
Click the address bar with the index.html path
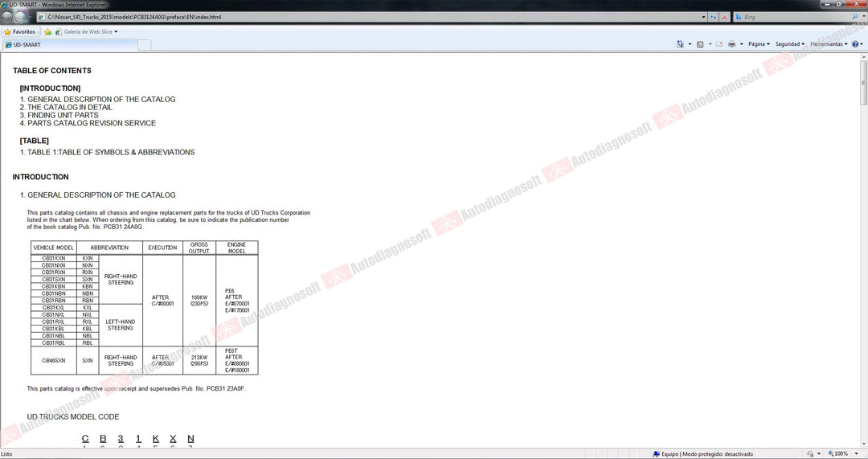[x=372, y=17]
